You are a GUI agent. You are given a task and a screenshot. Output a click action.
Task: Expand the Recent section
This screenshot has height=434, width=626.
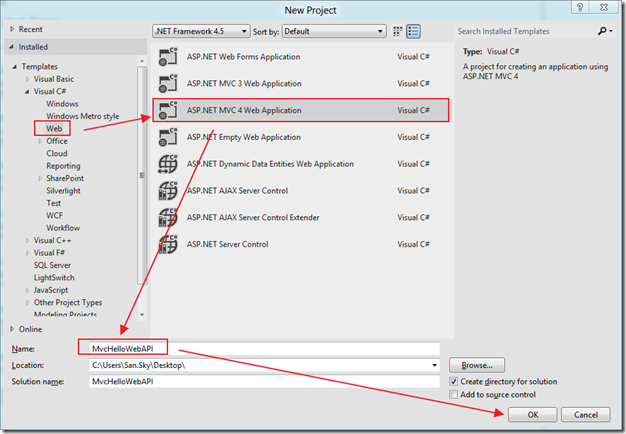[12, 29]
